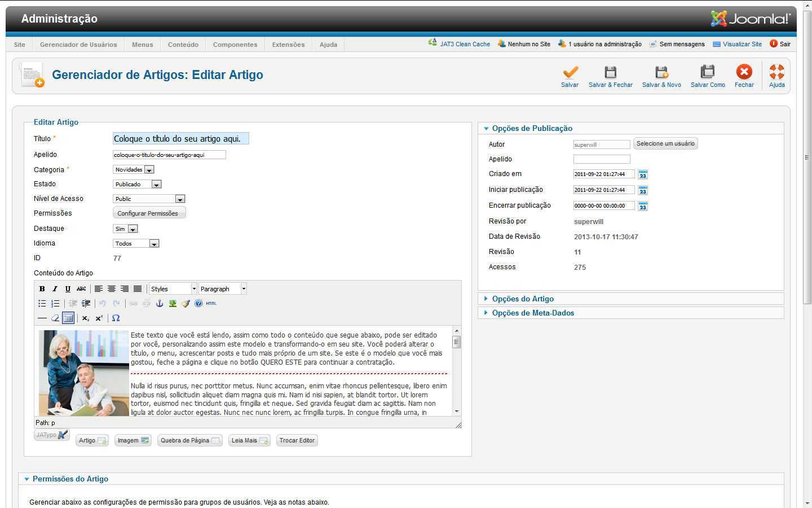Insert a bulleted list
This screenshot has height=508, width=812.
[42, 303]
